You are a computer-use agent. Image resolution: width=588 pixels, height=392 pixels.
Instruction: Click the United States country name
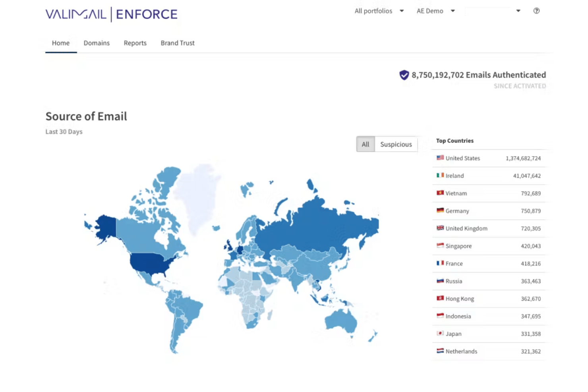click(x=462, y=158)
